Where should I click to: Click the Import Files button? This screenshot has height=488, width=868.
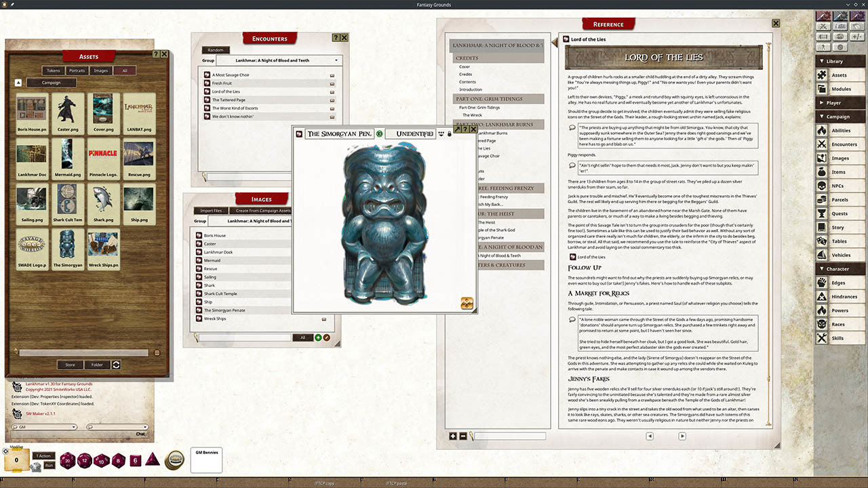212,211
